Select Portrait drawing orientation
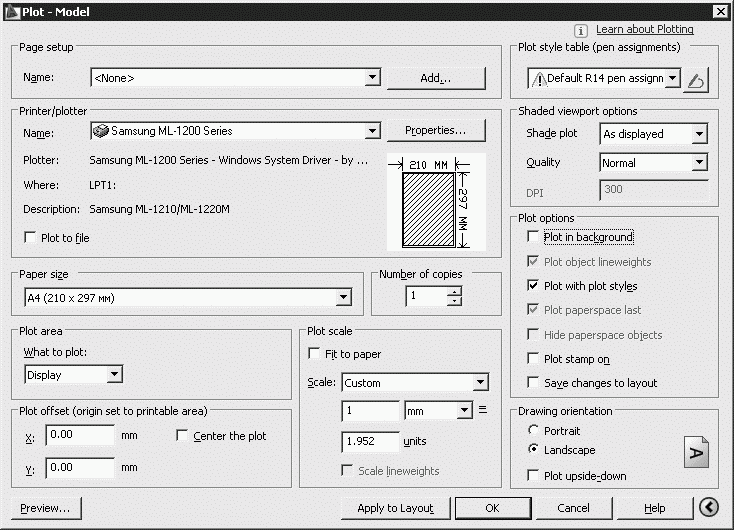This screenshot has height=530, width=734. (x=532, y=431)
